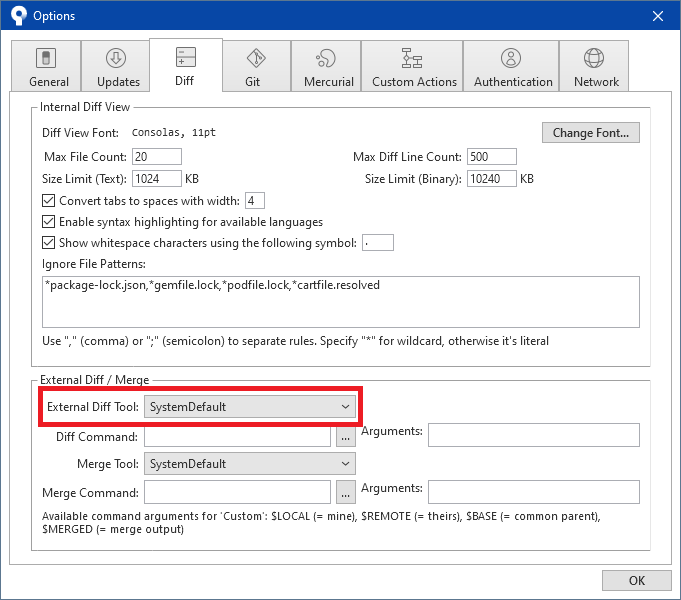Browse for Merge Command with ... button

(346, 492)
